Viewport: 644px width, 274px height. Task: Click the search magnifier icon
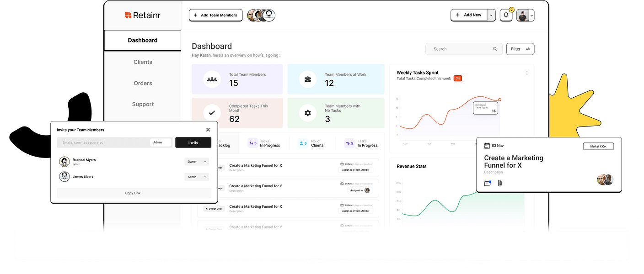pos(495,49)
